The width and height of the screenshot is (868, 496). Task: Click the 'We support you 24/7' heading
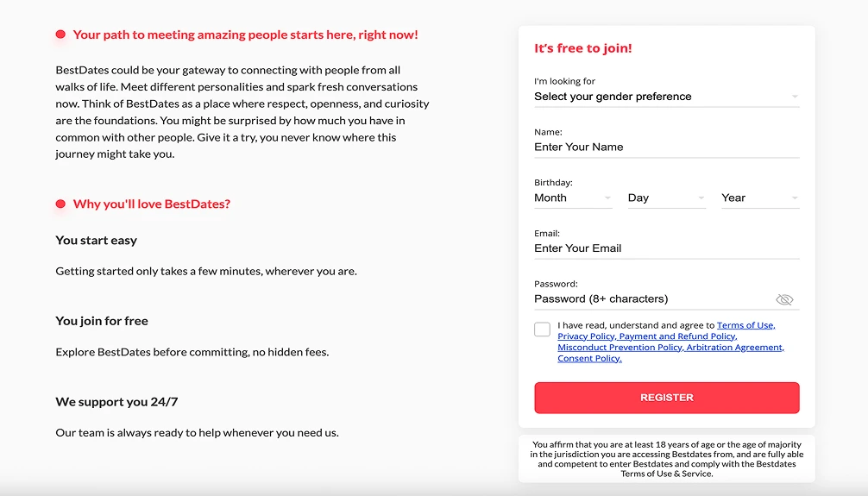tap(116, 402)
